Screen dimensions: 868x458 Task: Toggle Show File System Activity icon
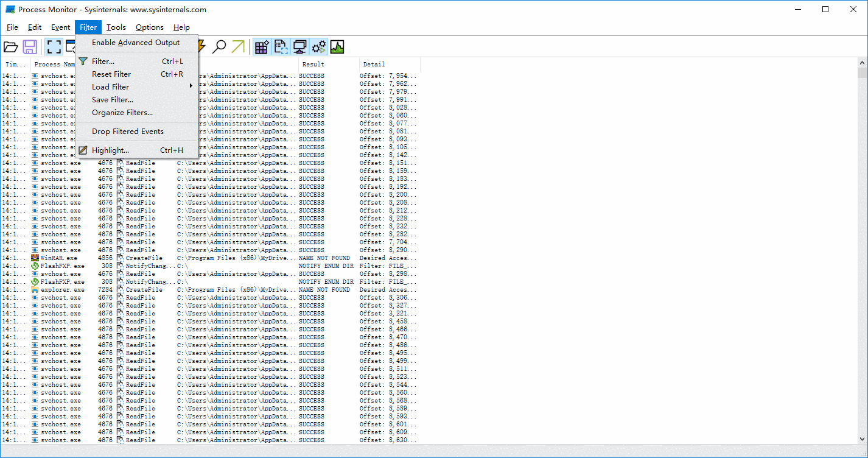(x=281, y=46)
